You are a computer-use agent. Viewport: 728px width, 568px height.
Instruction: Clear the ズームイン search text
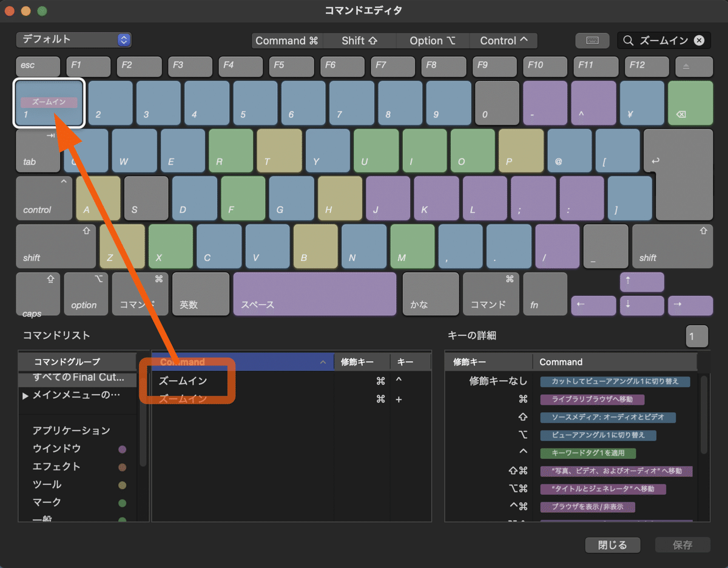click(x=699, y=41)
